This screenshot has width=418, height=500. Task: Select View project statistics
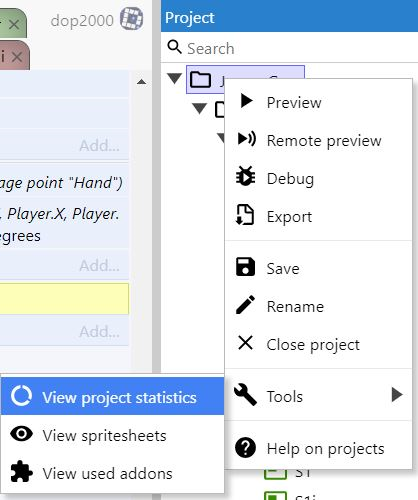click(113, 397)
